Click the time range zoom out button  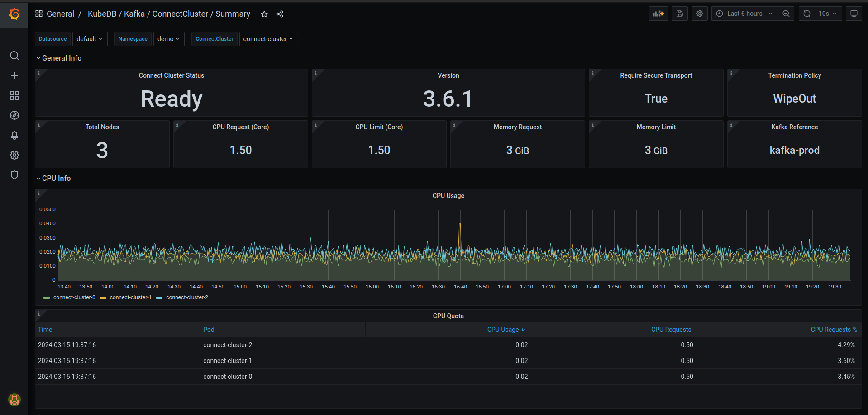click(786, 14)
